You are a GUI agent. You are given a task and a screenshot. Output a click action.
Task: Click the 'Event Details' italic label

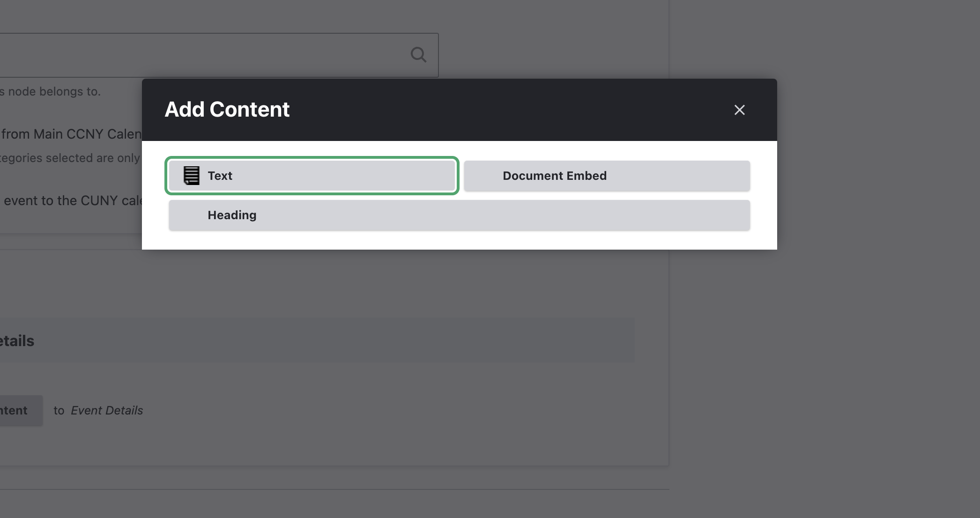point(107,410)
